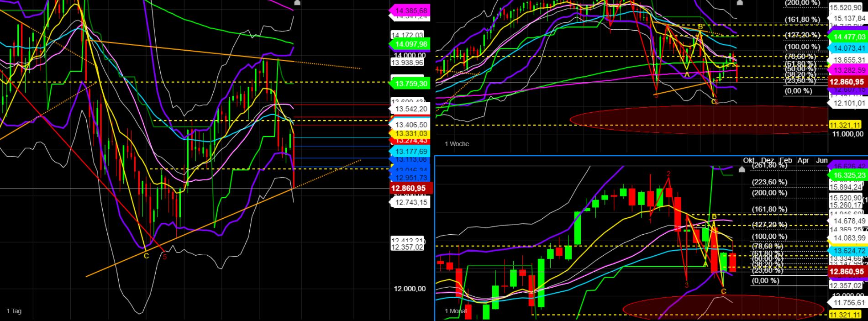Click the 12.000,00 axis value in daily chart
The height and width of the screenshot is (321, 868).
pos(410,289)
